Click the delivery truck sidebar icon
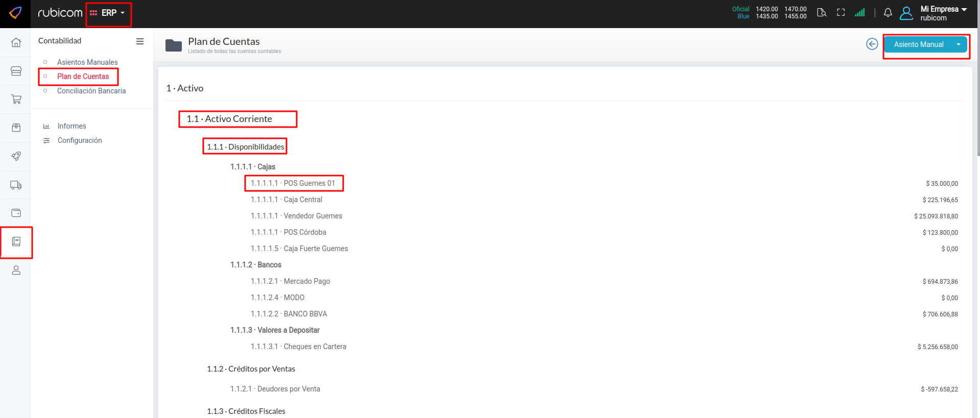 coord(16,185)
